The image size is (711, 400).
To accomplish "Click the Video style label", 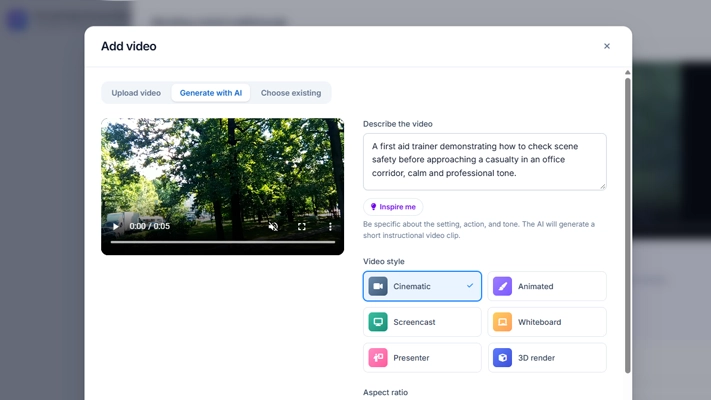I will tap(384, 261).
